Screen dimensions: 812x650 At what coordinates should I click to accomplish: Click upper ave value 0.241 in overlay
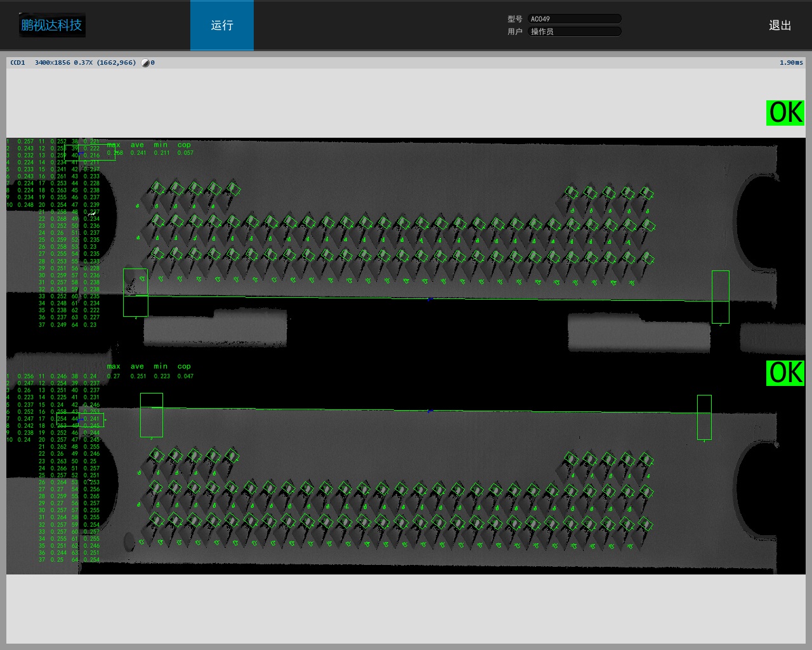138,153
